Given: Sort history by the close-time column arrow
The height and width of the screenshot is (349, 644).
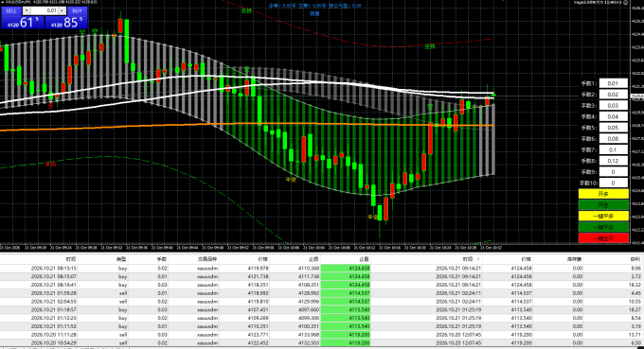Looking at the screenshot, I should (478, 259).
